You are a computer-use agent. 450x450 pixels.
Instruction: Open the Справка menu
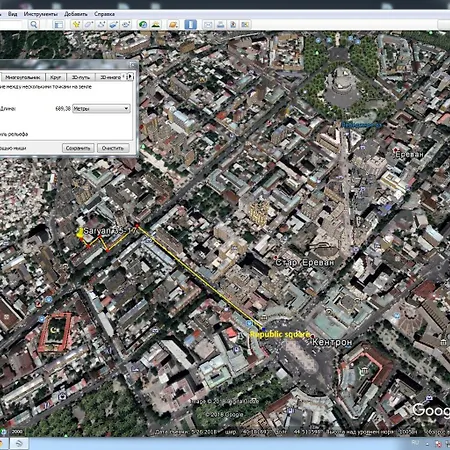[x=104, y=14]
